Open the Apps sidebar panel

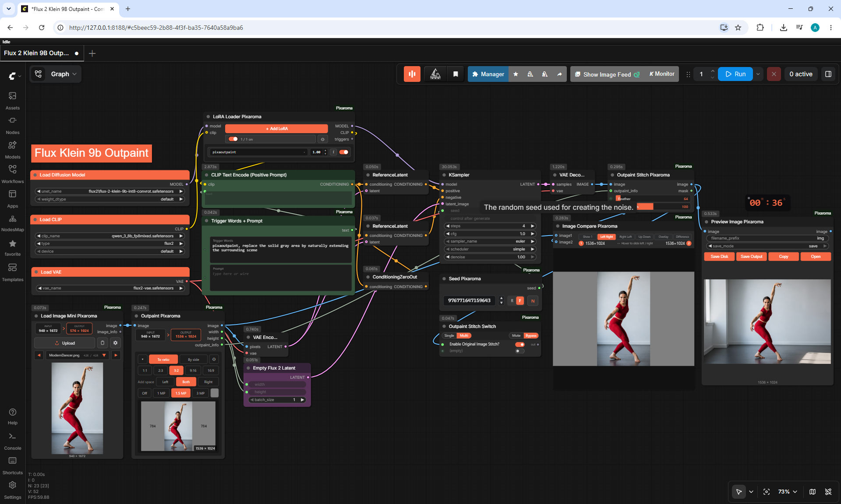(12, 198)
